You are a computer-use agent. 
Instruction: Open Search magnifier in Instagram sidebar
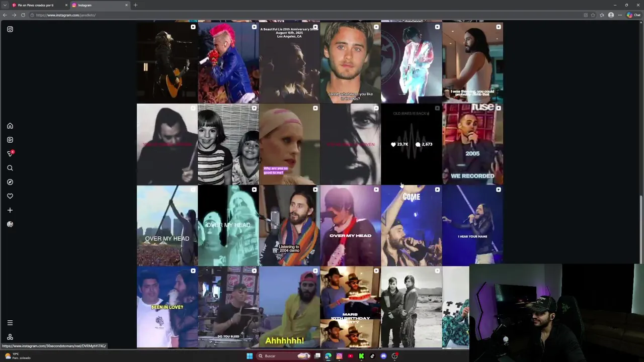(10, 168)
